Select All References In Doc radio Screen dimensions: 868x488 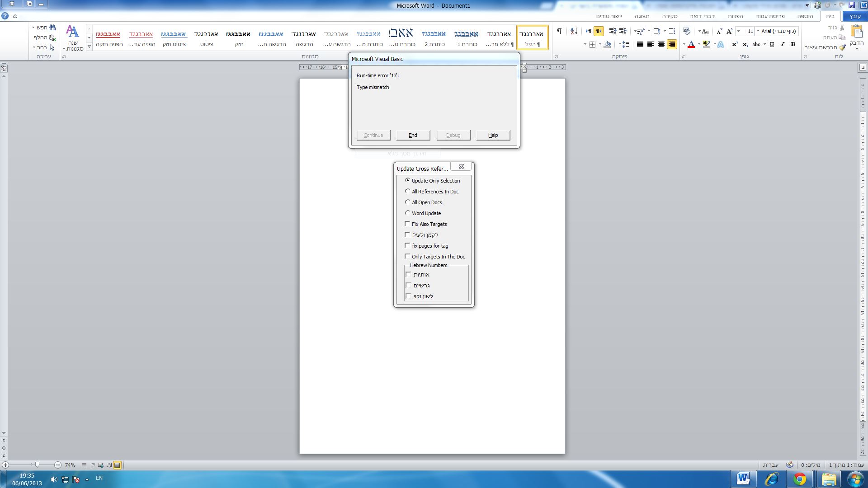pyautogui.click(x=407, y=191)
